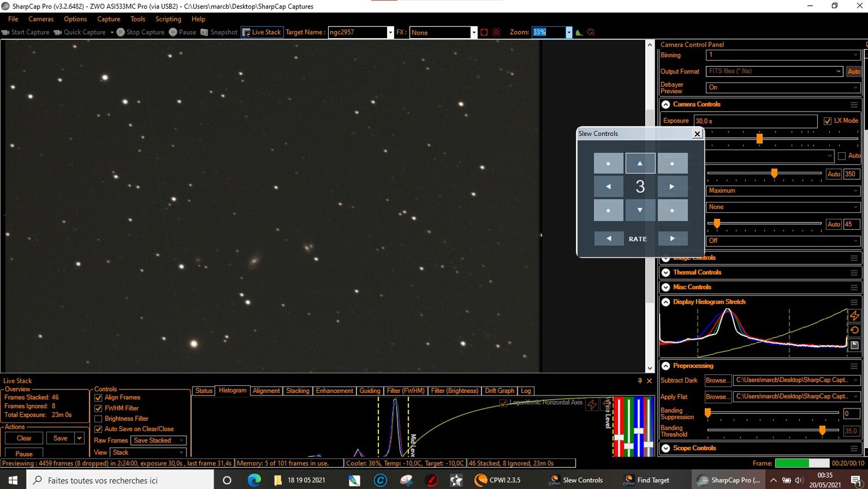This screenshot has height=489, width=868.
Task: Save the display stretch using floppy disk icon
Action: [855, 345]
